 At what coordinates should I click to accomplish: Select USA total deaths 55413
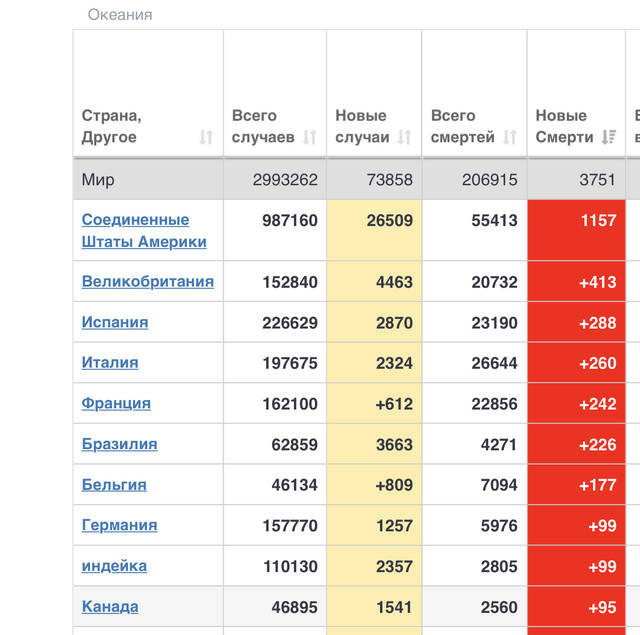tap(494, 220)
